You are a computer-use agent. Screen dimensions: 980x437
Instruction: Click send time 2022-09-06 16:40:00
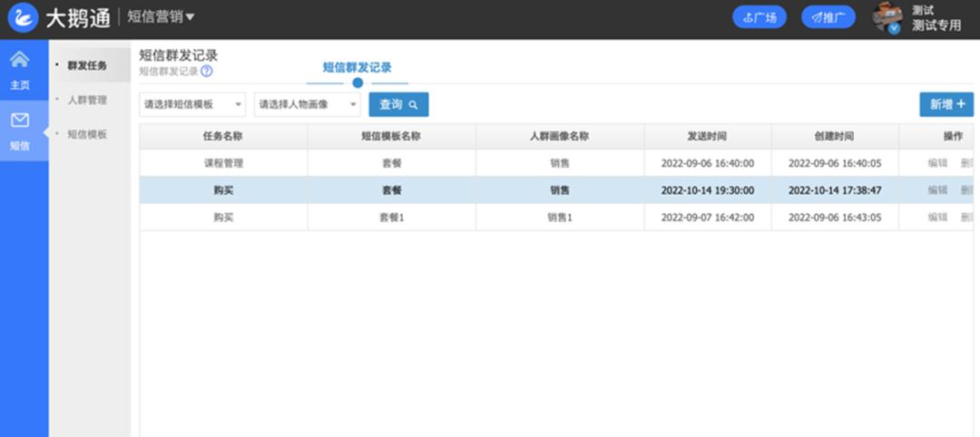(x=708, y=163)
